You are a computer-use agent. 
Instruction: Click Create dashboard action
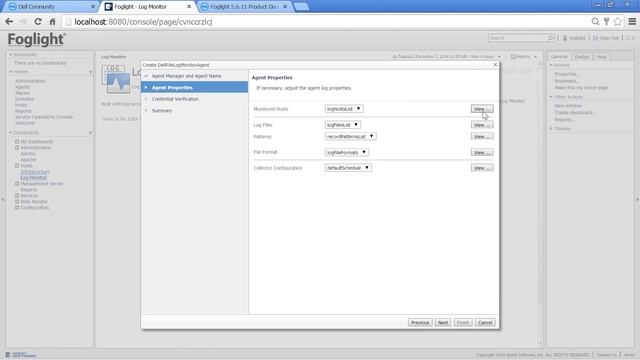(575, 113)
